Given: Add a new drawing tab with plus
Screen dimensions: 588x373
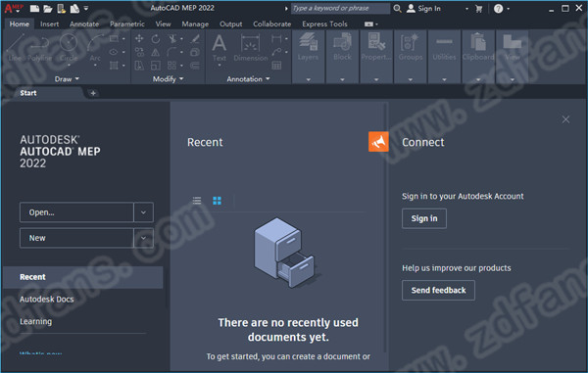Looking at the screenshot, I should (x=93, y=93).
